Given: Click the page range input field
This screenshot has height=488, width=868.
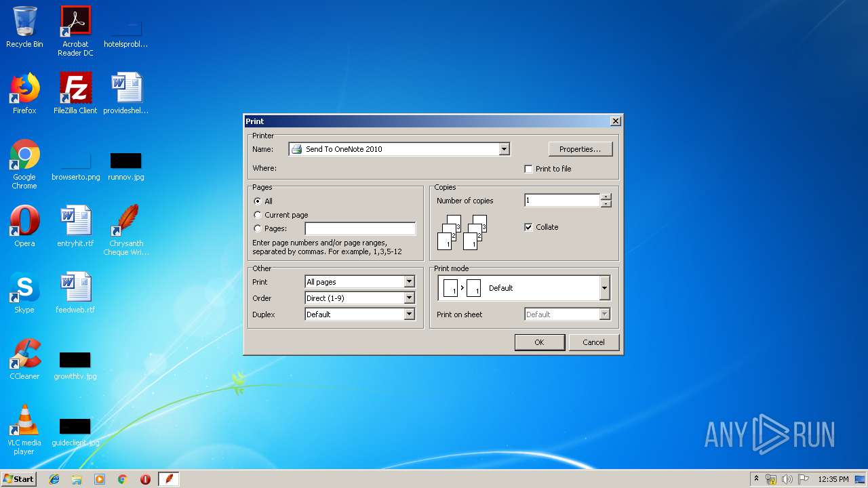Looking at the screenshot, I should [x=360, y=228].
